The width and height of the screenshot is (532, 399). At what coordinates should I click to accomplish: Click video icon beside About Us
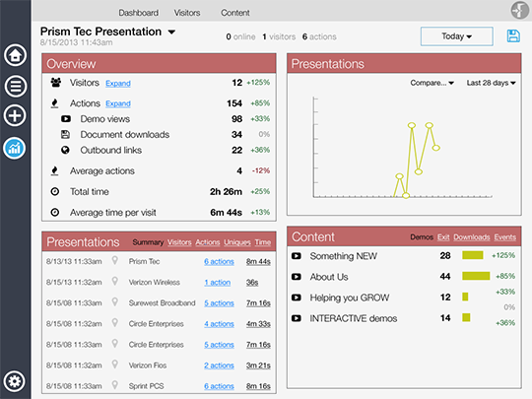coord(297,277)
